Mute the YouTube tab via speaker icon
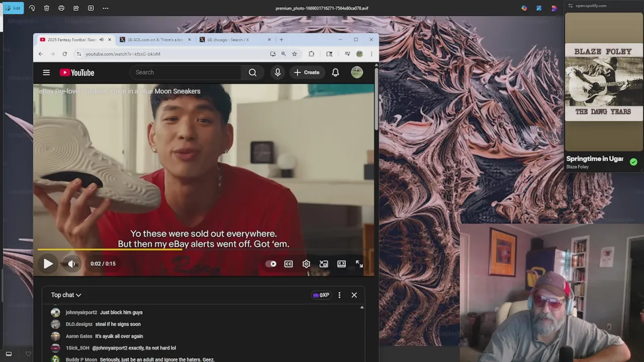 click(102, 40)
